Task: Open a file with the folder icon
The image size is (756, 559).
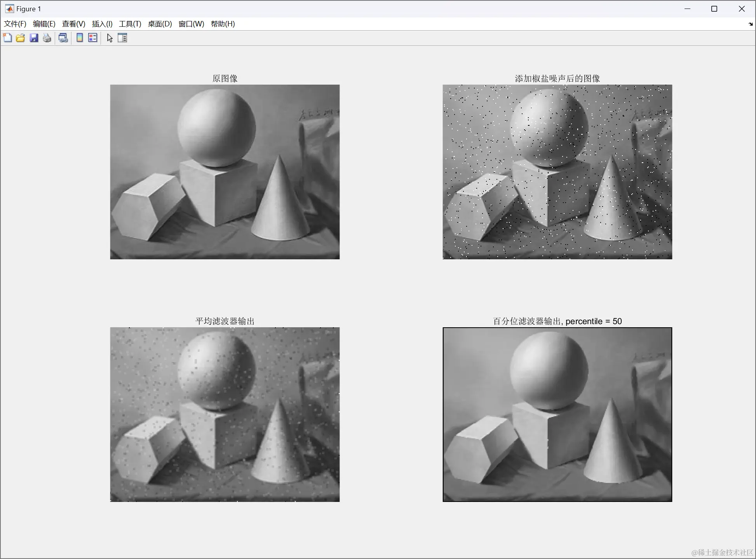Action: pos(21,38)
